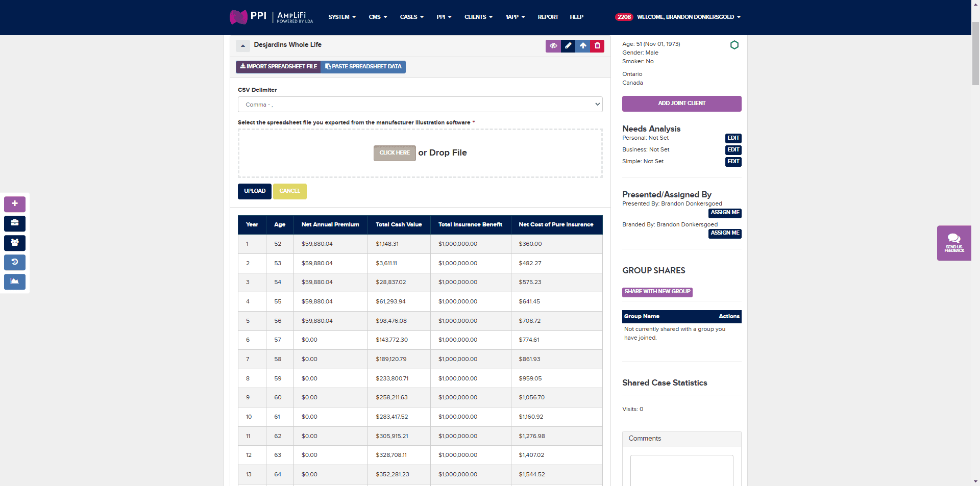The image size is (980, 486).
Task: Open Send Us Feedback panel
Action: (954, 243)
